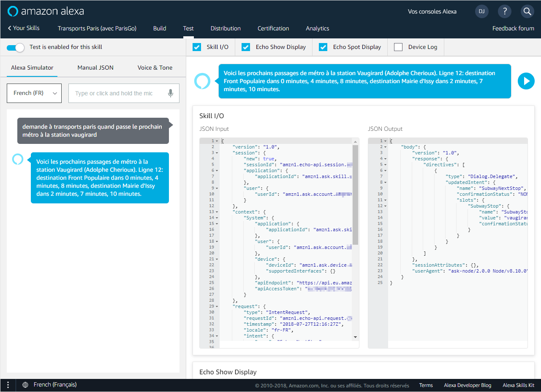This screenshot has width=541, height=392.
Task: Click the blue Alexa reply chat bubble
Action: (x=100, y=178)
